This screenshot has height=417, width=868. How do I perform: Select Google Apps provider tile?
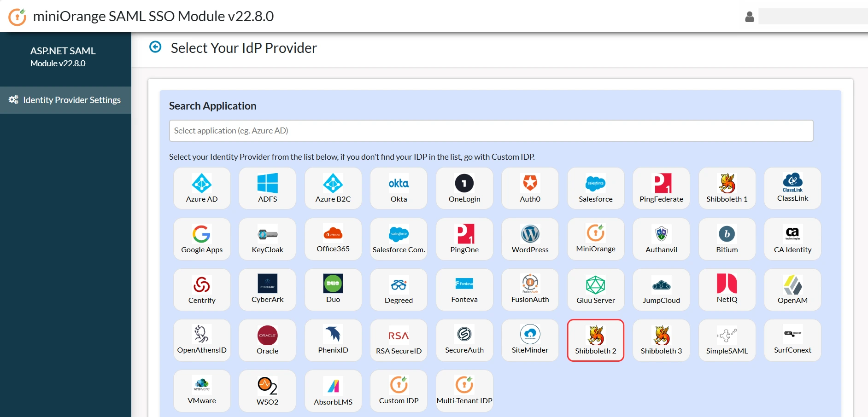[x=202, y=239]
